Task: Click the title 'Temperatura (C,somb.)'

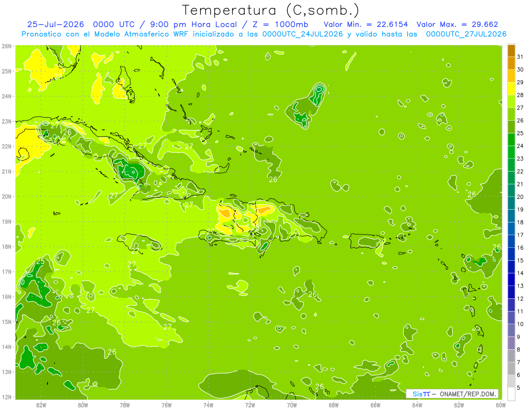Action: (270, 10)
